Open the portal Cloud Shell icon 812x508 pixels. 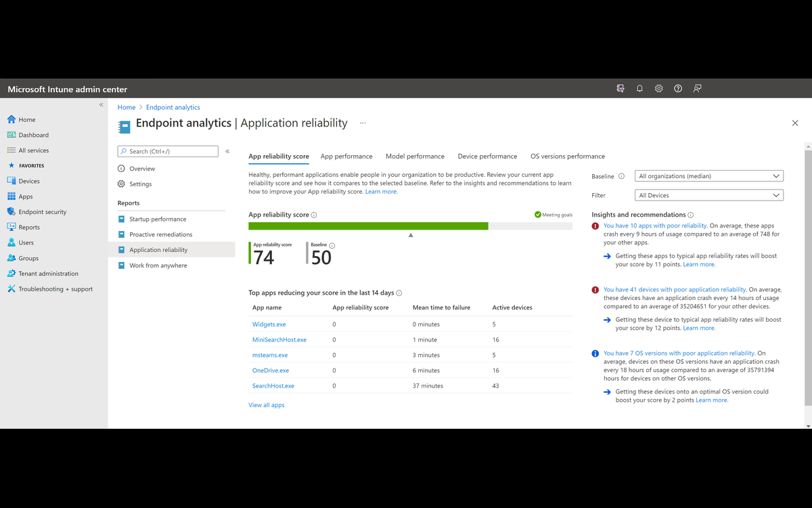621,89
